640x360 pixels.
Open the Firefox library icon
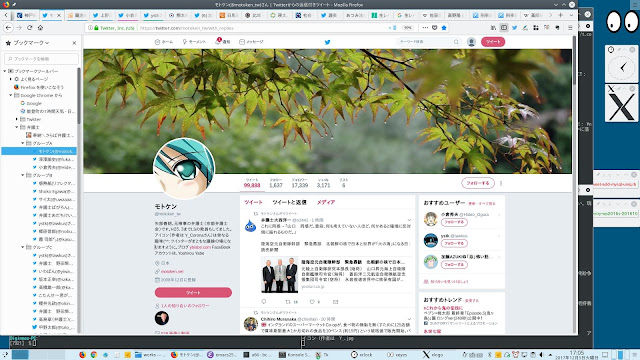click(493, 28)
